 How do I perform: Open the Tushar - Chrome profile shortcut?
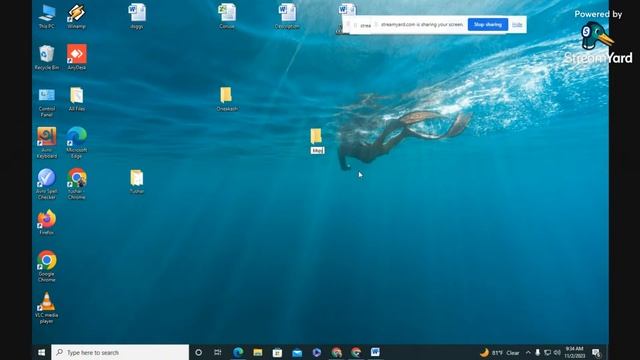(x=77, y=184)
